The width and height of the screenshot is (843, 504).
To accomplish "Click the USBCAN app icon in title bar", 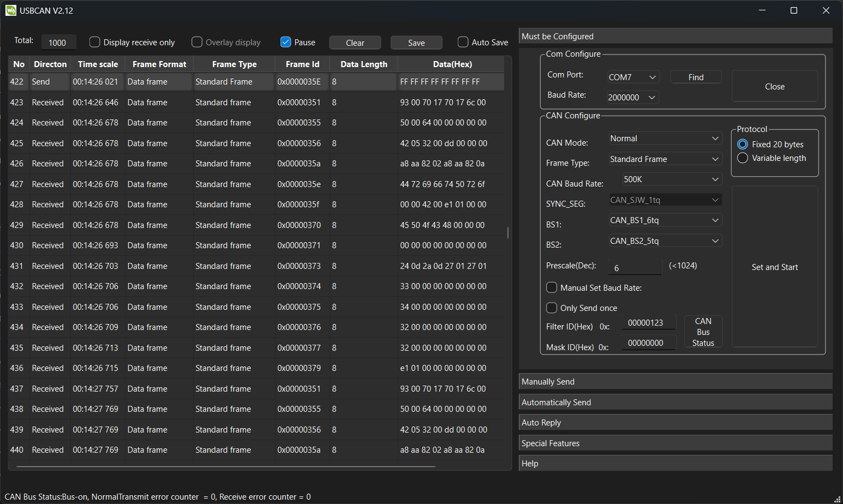I will point(11,10).
